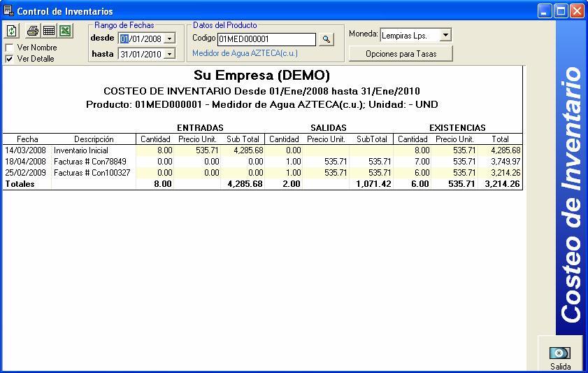Click the date cell 25/02/2009
The height and width of the screenshot is (373, 588).
(x=25, y=173)
